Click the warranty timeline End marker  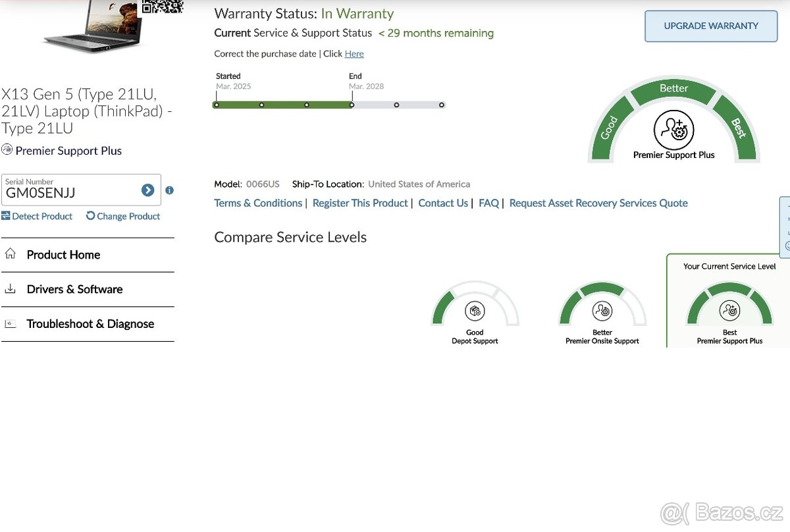click(x=352, y=105)
